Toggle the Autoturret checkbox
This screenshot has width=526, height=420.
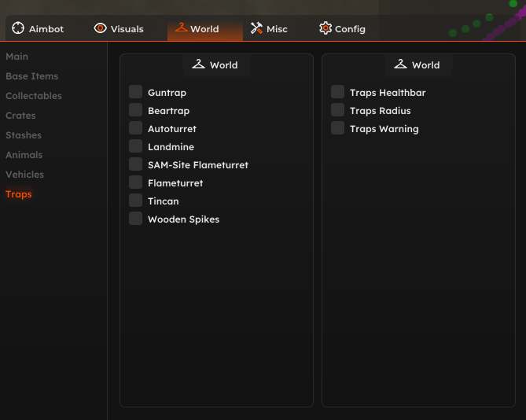136,128
